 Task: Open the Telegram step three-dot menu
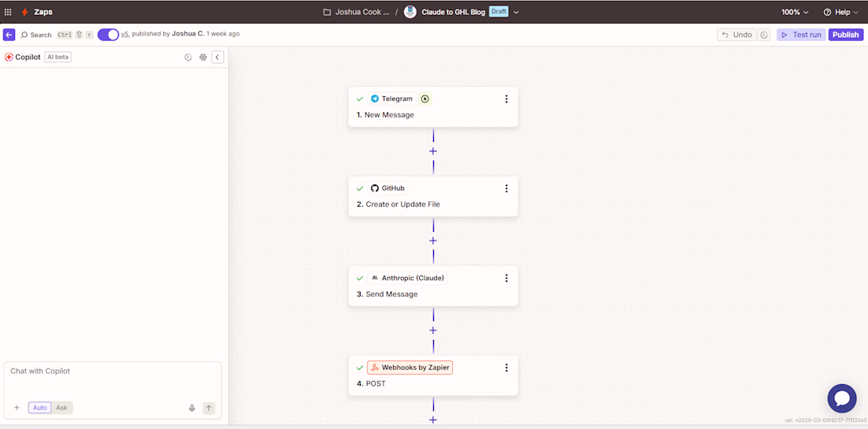[507, 99]
